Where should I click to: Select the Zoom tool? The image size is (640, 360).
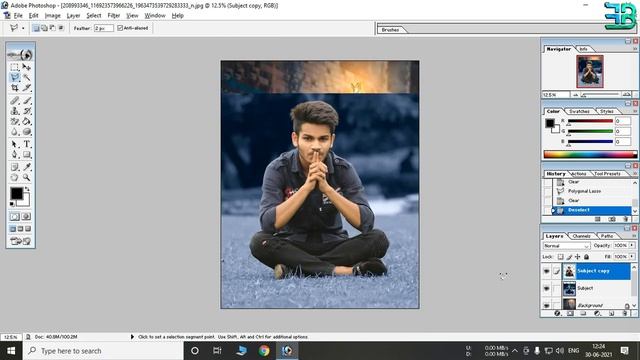click(27, 178)
